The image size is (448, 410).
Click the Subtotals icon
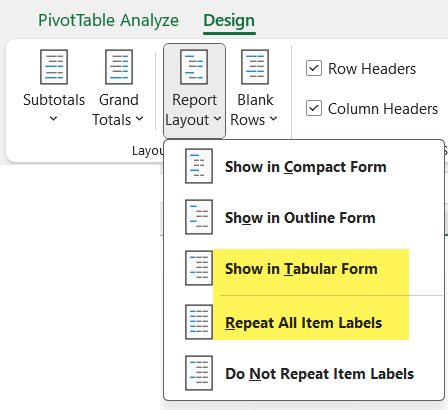tap(54, 67)
